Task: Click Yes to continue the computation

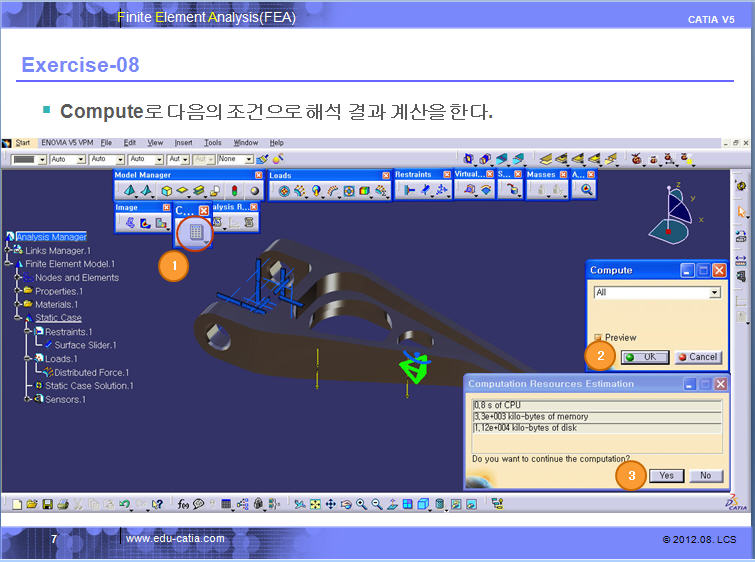Action: coord(665,476)
